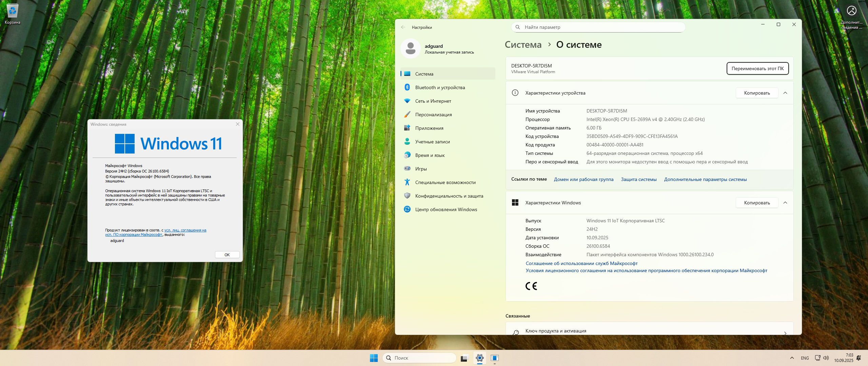
Task: Click the info icon beside Характеристики устройства
Action: (515, 93)
